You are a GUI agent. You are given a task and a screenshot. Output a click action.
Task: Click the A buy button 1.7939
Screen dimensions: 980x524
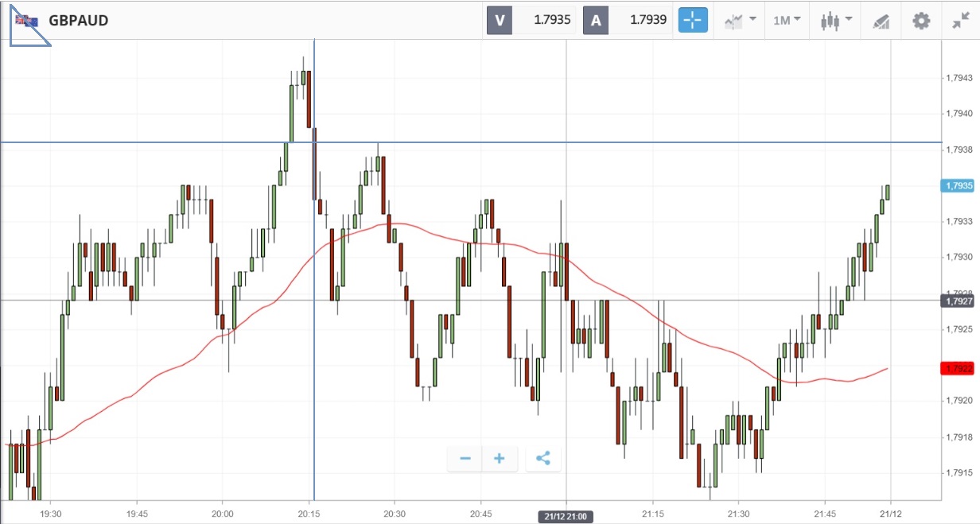click(x=628, y=20)
